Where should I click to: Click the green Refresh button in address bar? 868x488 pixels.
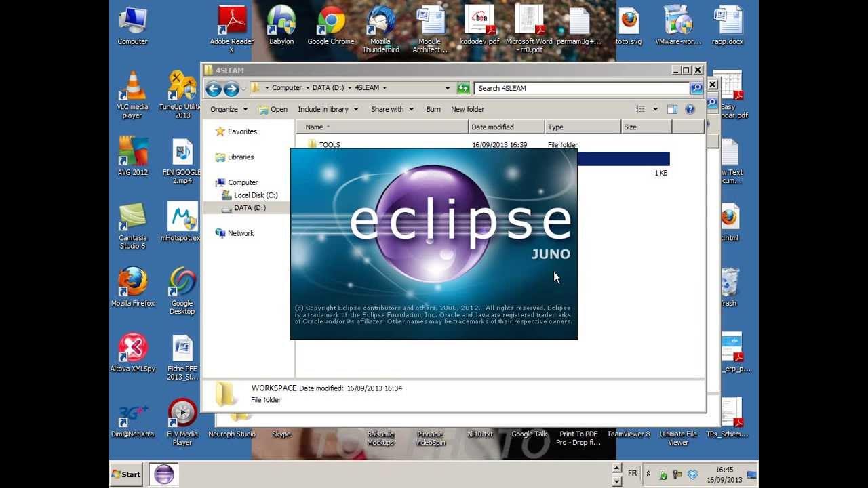(x=463, y=88)
